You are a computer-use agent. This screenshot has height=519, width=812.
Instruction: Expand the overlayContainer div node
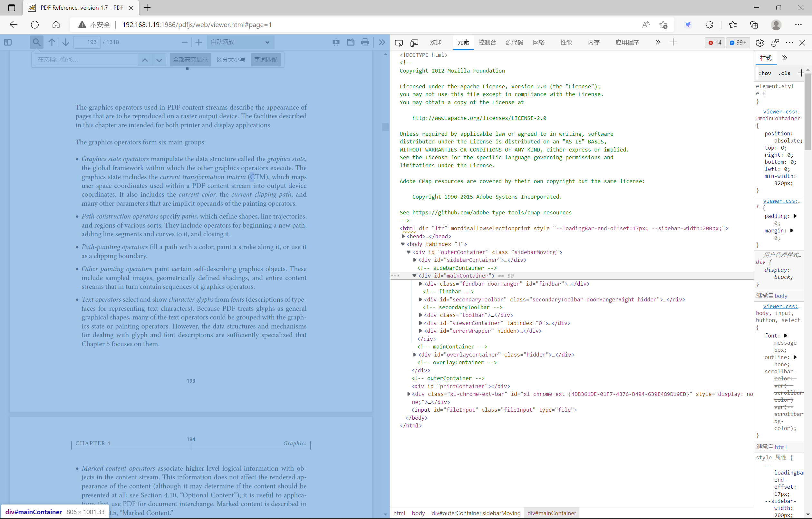415,355
